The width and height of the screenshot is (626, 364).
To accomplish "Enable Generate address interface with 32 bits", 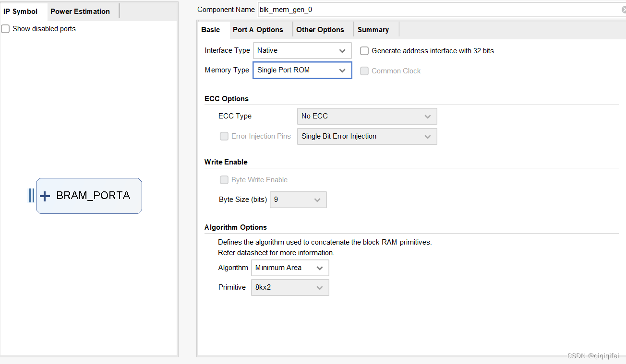I will pyautogui.click(x=364, y=51).
